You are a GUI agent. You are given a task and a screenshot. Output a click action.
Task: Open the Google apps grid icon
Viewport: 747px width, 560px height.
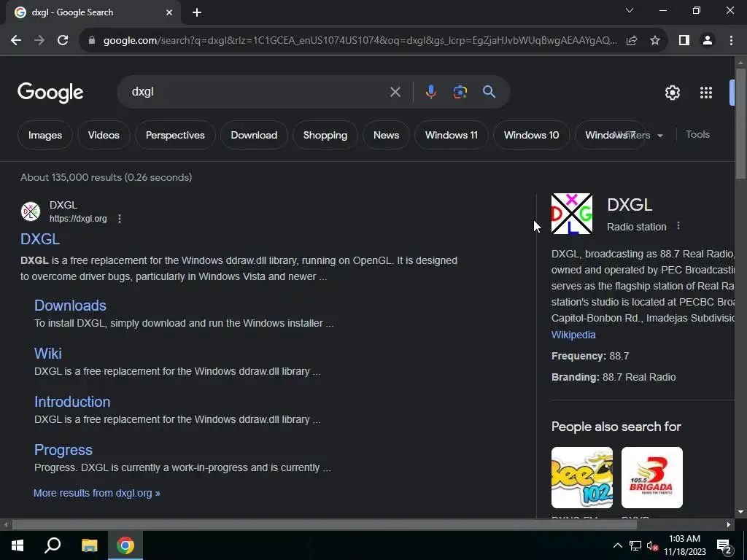point(706,93)
